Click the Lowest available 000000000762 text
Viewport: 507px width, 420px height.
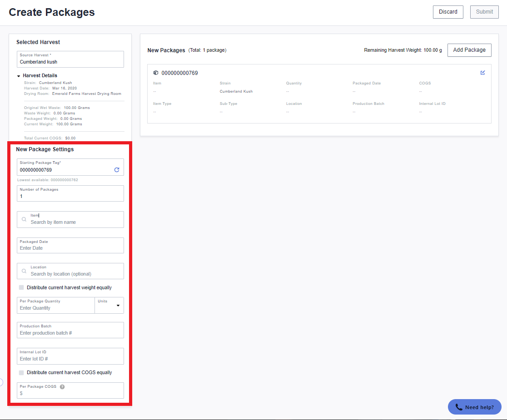[48, 180]
